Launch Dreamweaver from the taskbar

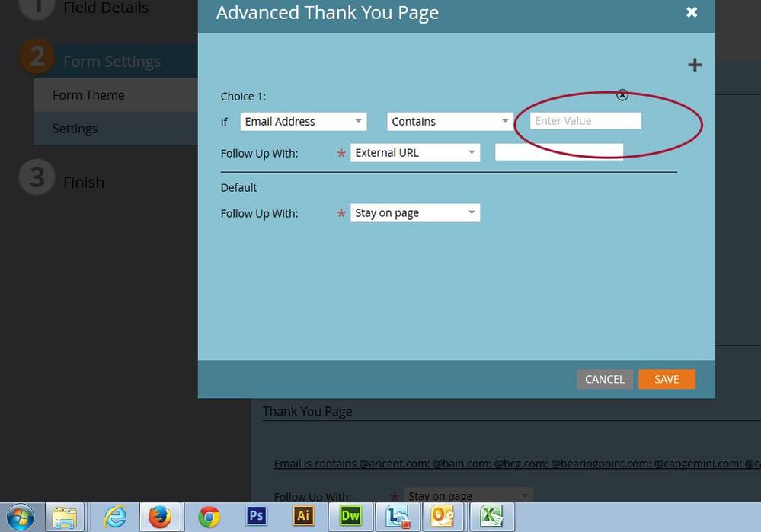350,516
